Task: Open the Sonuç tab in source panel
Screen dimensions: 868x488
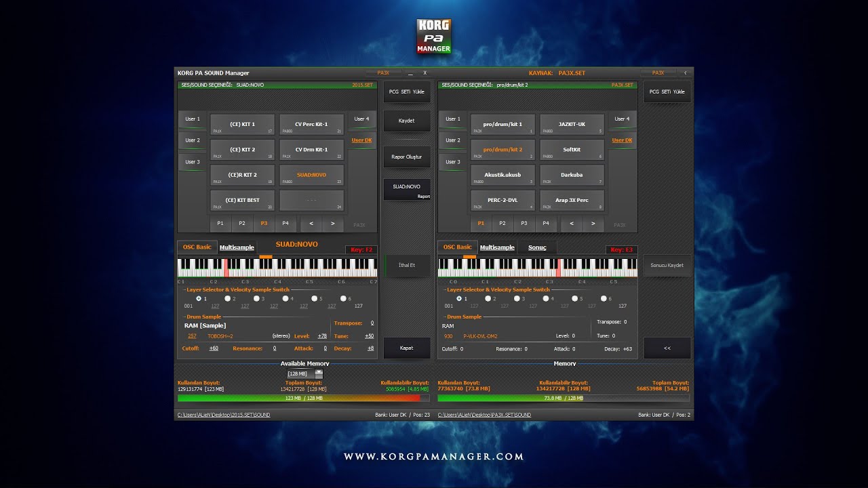Action: pos(537,247)
